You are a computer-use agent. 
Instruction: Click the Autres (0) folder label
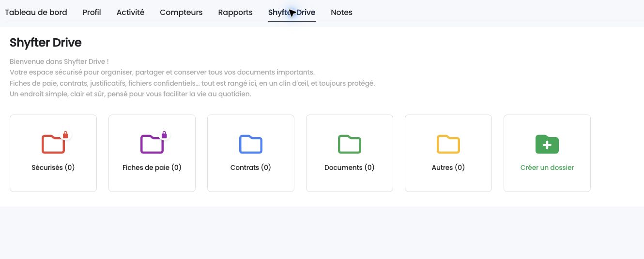(448, 168)
